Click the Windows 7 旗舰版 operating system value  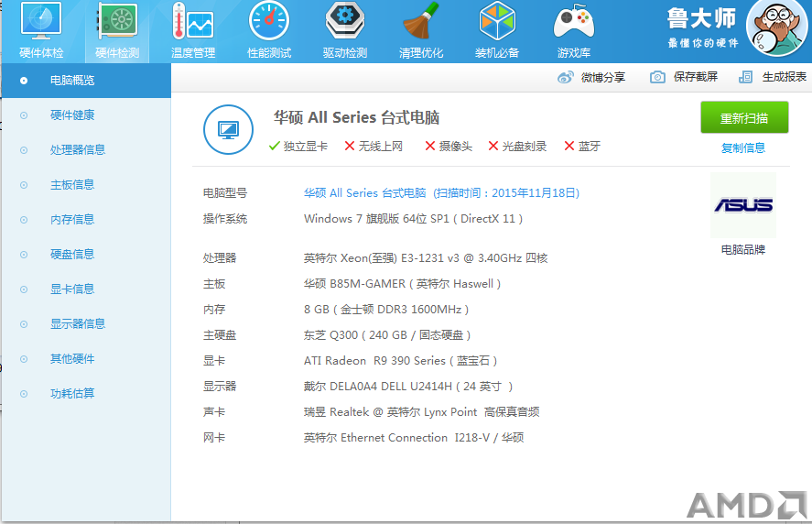point(413,219)
